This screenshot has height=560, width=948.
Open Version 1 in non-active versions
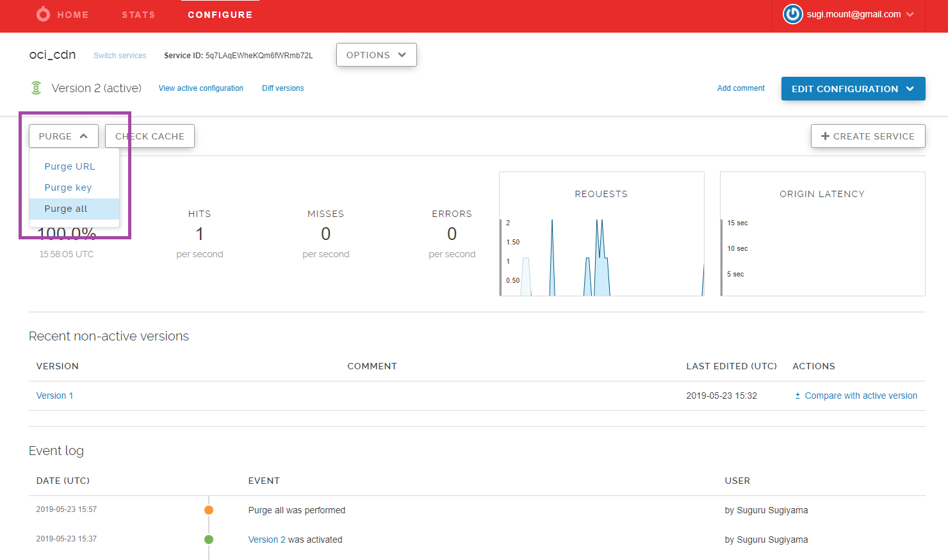(x=54, y=396)
